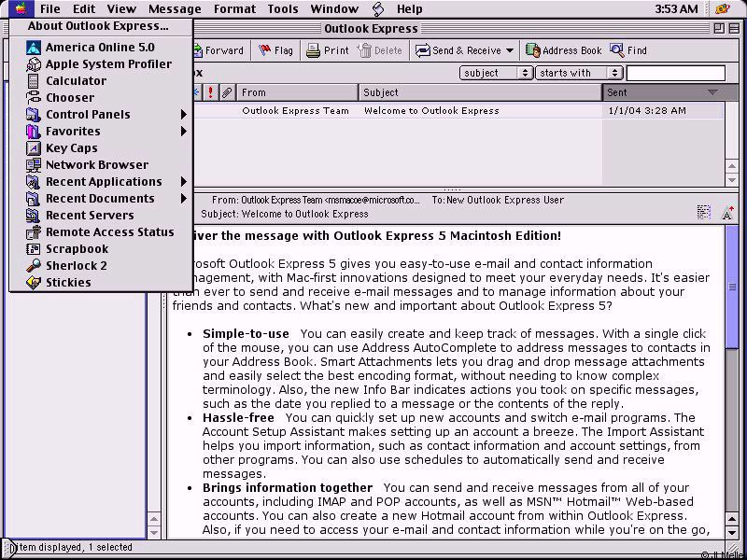Click message list scroll up arrow
This screenshot has width=747, height=560.
(x=732, y=166)
